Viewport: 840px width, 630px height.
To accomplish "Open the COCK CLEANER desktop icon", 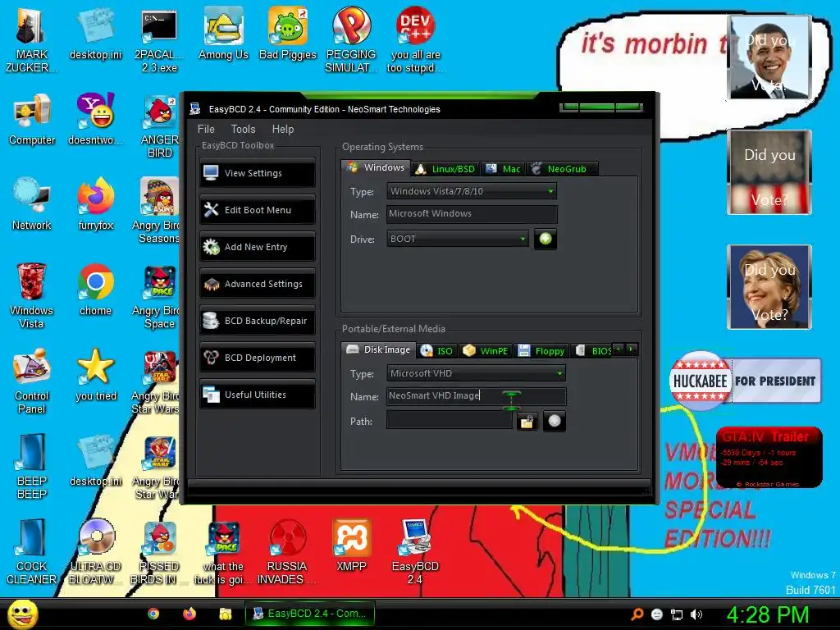I will (x=32, y=552).
